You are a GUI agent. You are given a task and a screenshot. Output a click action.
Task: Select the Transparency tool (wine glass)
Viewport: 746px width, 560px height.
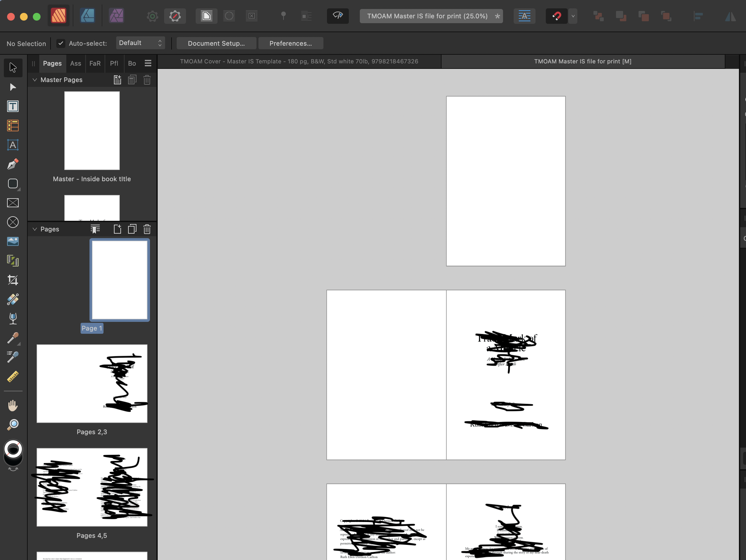[13, 318]
